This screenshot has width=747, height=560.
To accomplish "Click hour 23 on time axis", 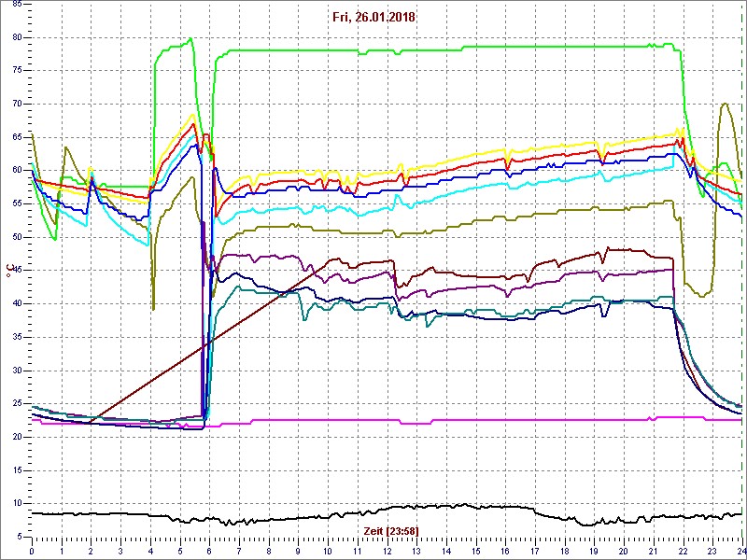I will 712,550.
